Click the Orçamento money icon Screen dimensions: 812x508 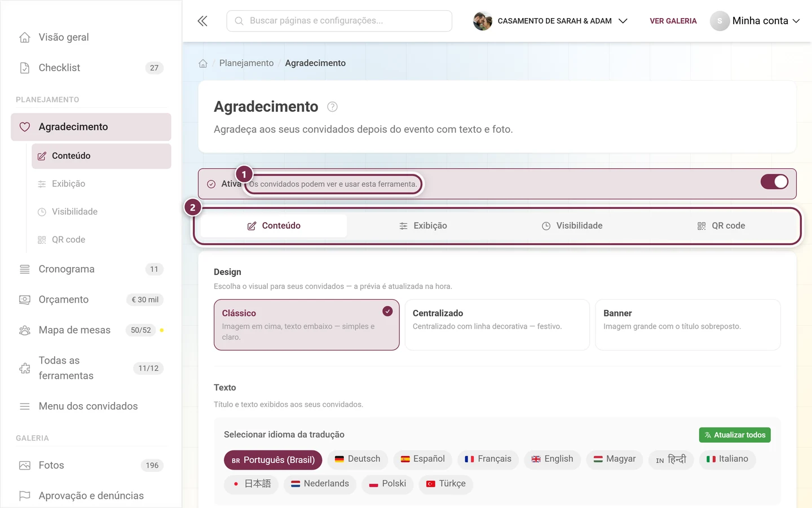tap(25, 300)
